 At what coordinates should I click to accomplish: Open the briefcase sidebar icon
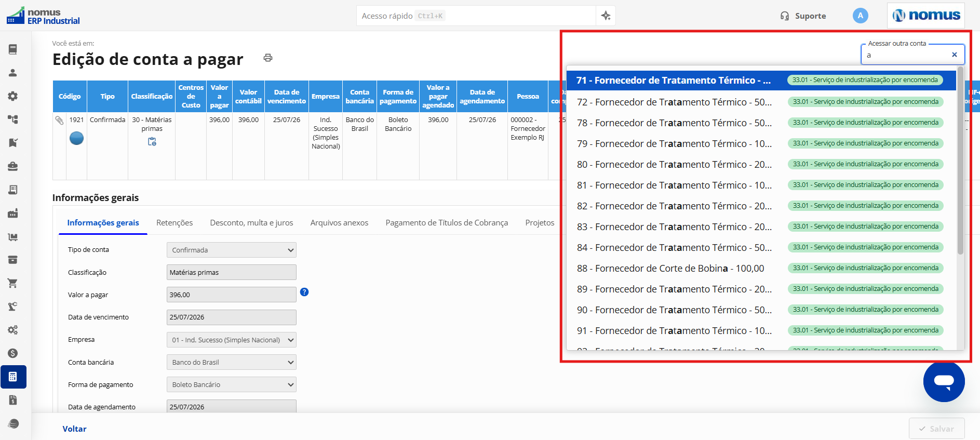click(x=13, y=166)
